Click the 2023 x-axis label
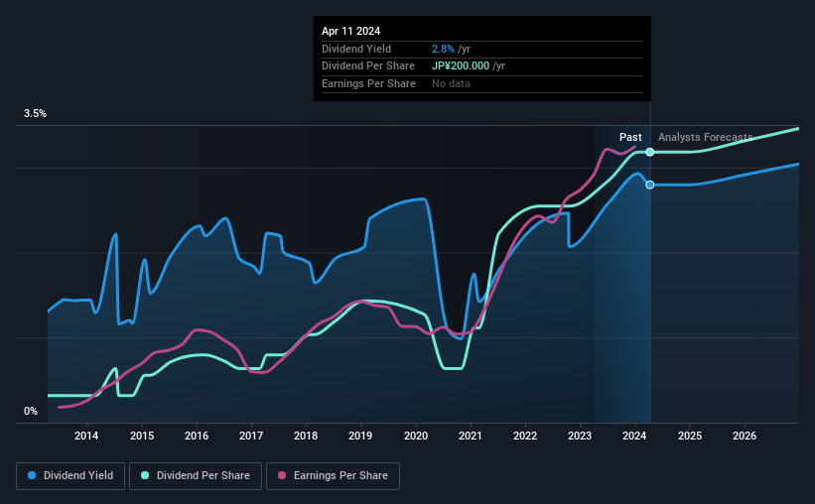Screen dimensions: 815x504 580,436
